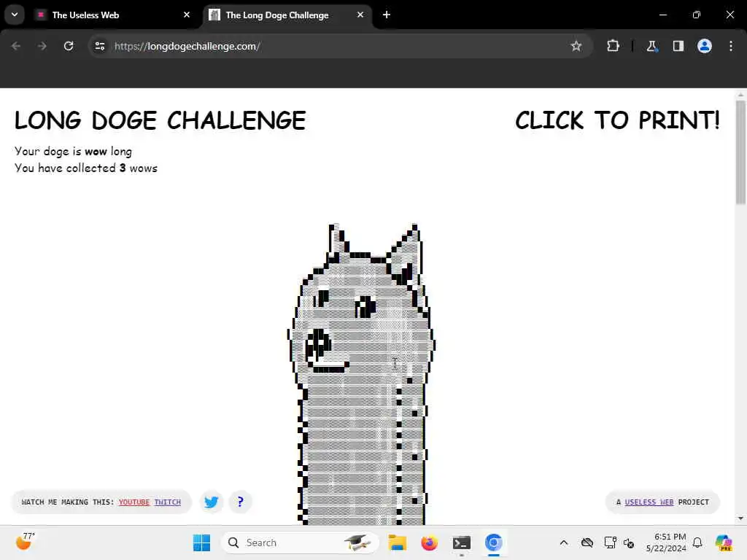Open the weather widget showing 77°
The height and width of the screenshot is (560, 747).
(x=25, y=542)
